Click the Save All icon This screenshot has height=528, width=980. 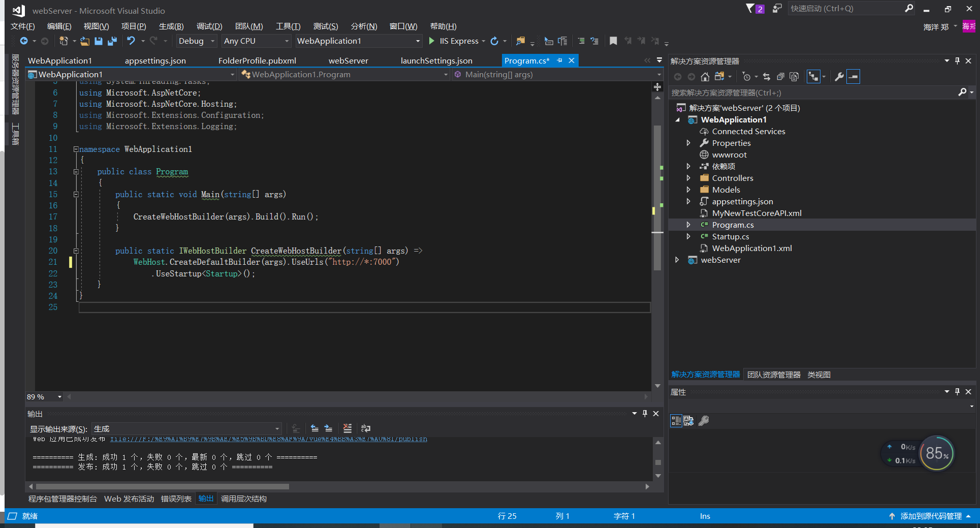click(112, 41)
